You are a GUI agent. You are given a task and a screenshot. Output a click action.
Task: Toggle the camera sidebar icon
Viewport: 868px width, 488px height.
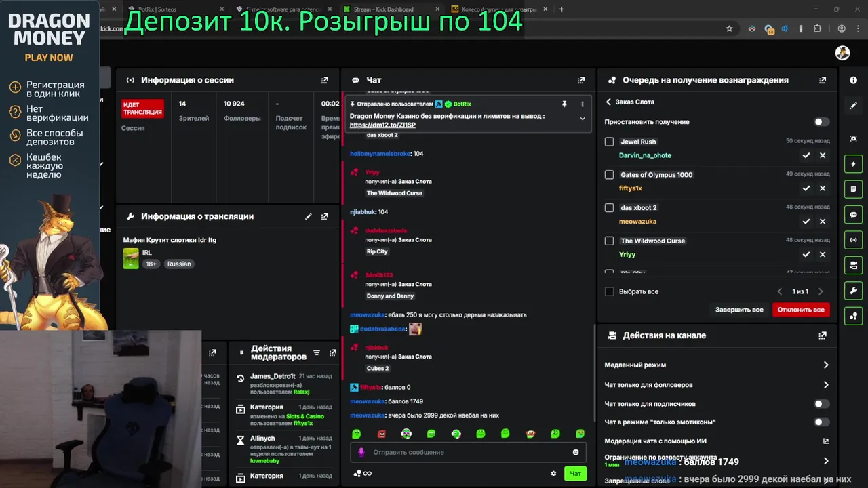click(853, 265)
